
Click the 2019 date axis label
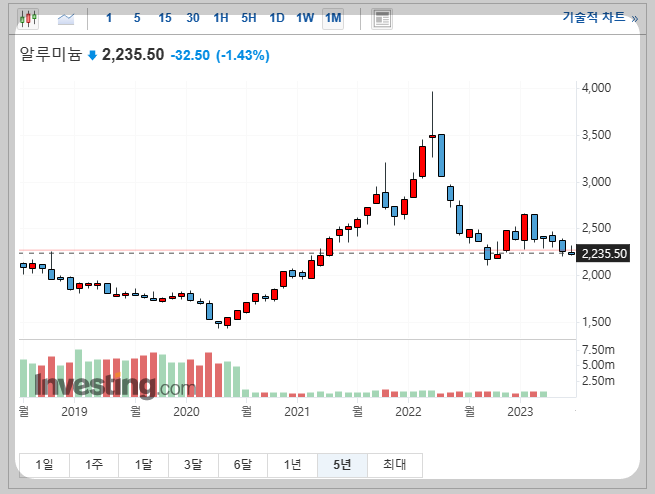point(74,412)
